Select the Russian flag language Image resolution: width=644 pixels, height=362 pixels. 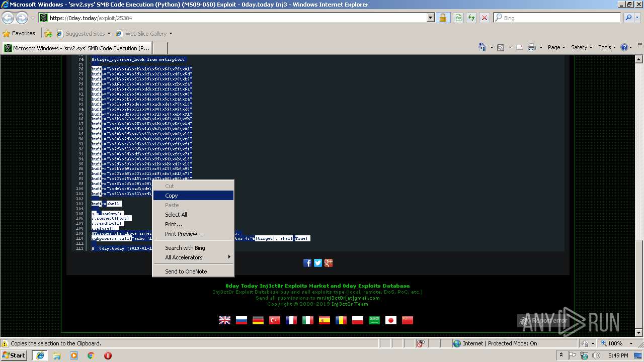tap(242, 320)
